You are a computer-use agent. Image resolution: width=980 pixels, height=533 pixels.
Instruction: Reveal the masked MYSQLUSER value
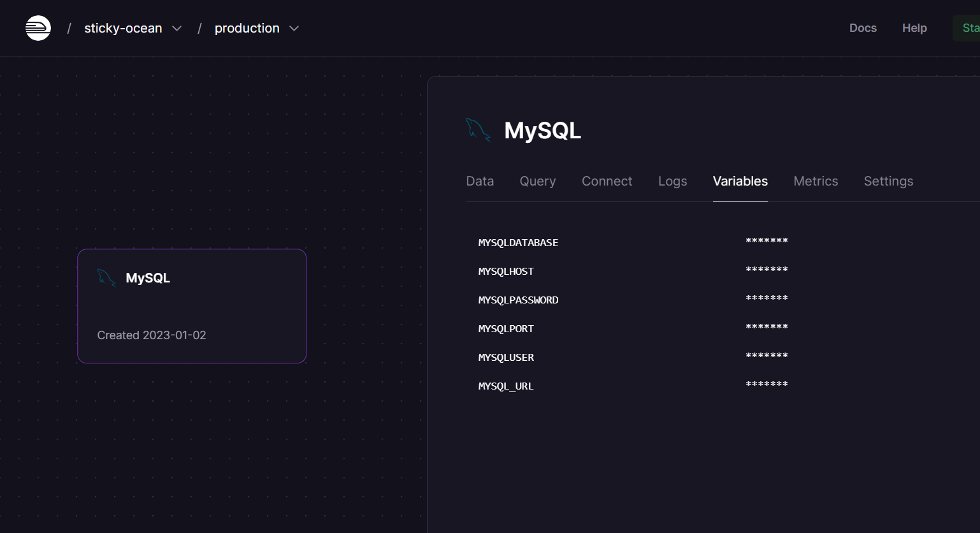(x=767, y=356)
